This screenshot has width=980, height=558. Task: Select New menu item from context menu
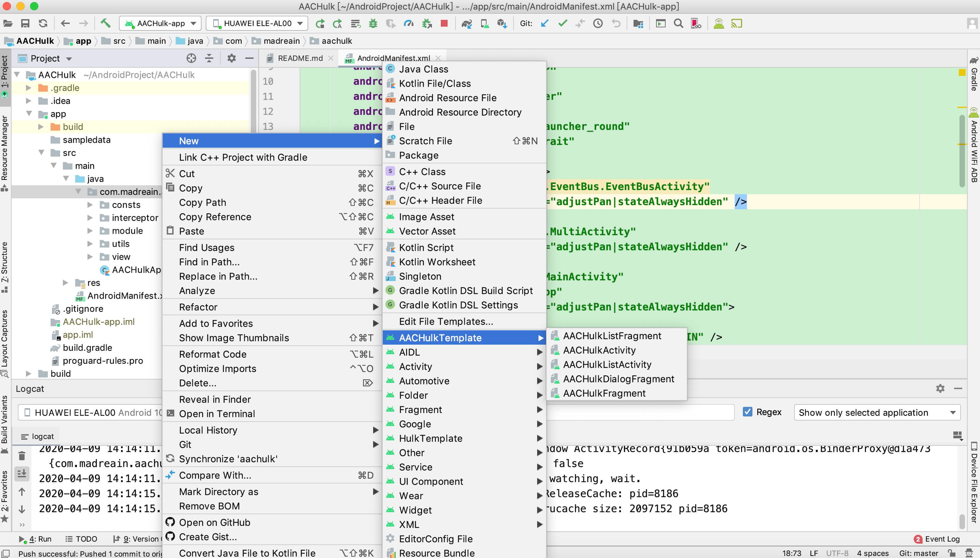click(x=189, y=141)
